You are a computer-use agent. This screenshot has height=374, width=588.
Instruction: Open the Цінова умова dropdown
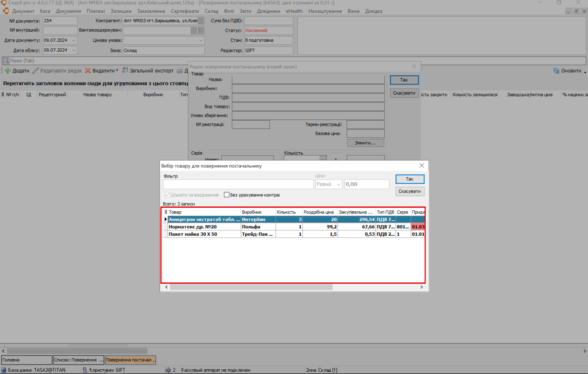201,40
